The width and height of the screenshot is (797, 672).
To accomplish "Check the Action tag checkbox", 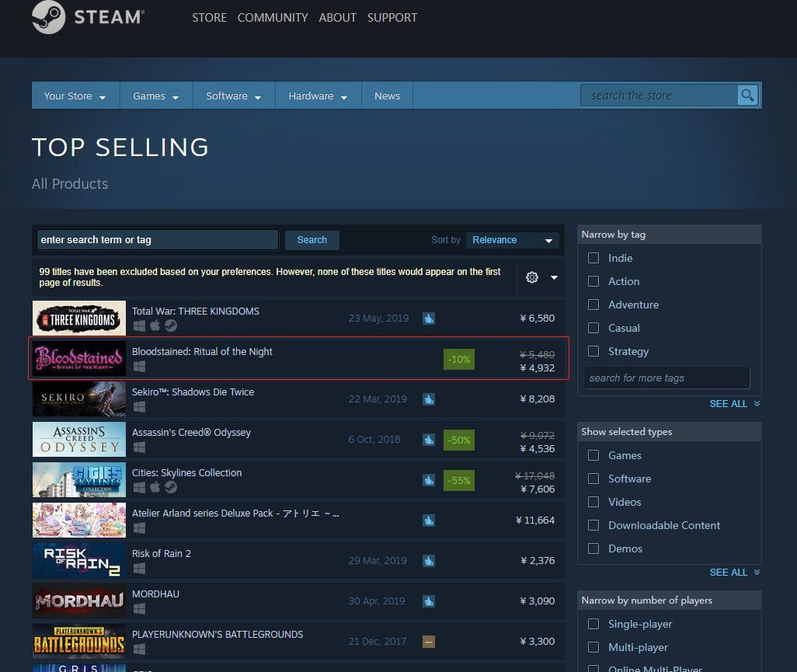I will click(x=593, y=281).
